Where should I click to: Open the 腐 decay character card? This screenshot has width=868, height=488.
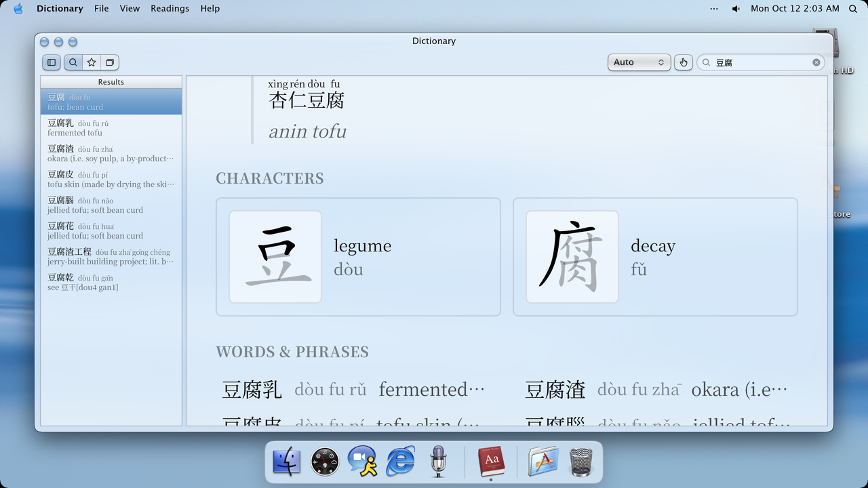coord(655,257)
